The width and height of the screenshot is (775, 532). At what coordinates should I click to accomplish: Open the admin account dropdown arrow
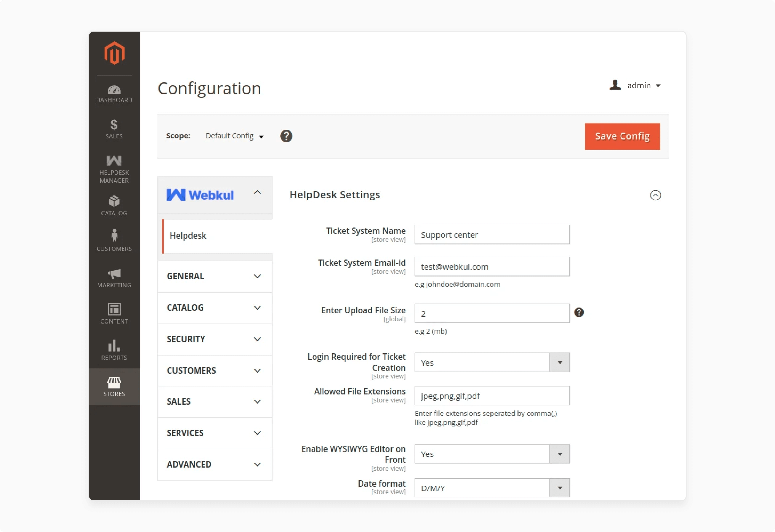tap(658, 86)
